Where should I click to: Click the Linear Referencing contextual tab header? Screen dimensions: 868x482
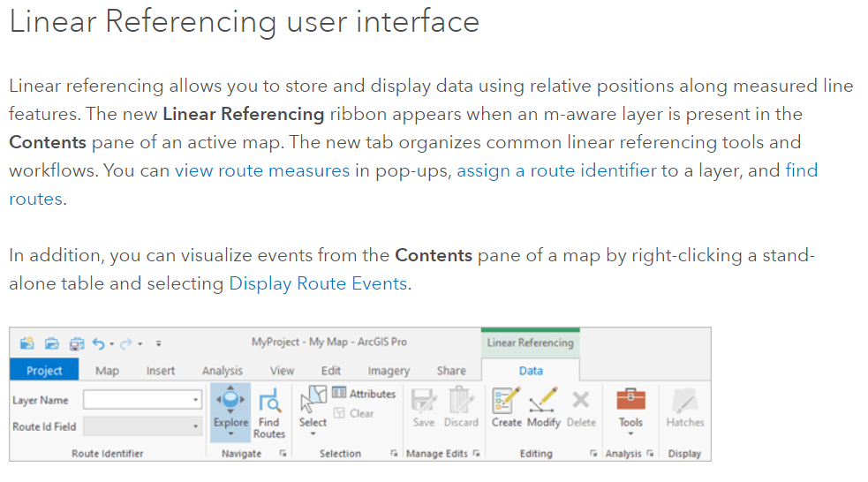click(531, 343)
